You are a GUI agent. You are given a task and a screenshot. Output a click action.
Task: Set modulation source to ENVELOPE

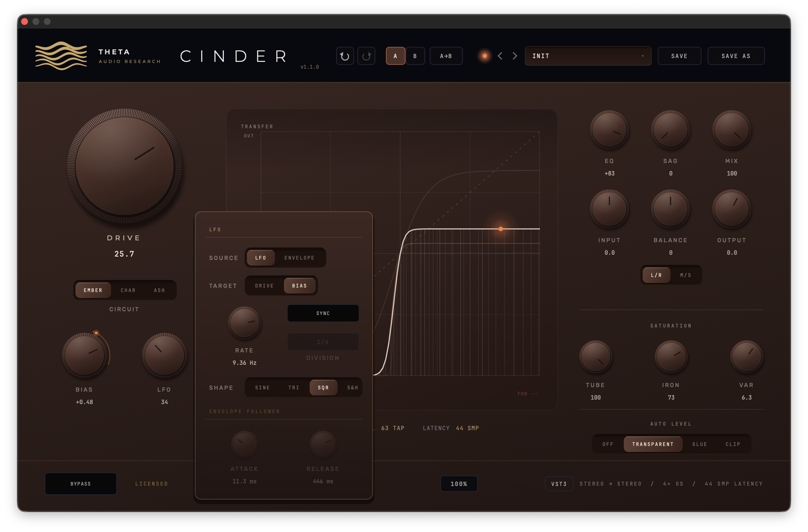coord(299,258)
